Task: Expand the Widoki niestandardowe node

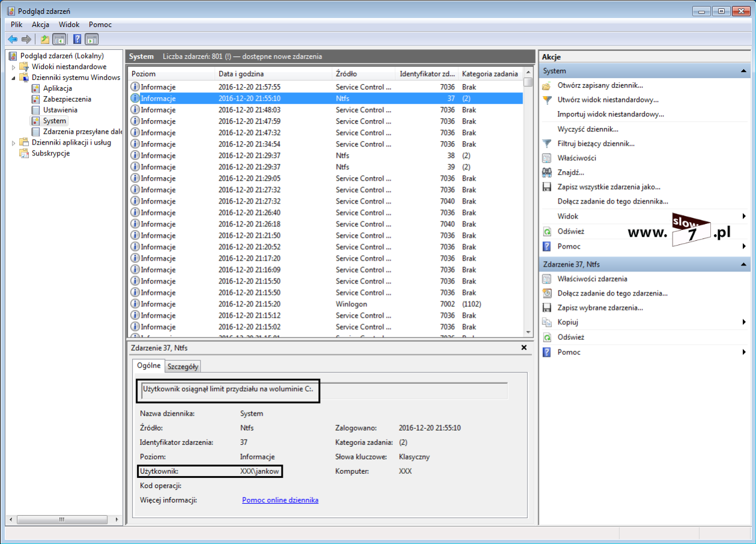Action: [x=13, y=67]
